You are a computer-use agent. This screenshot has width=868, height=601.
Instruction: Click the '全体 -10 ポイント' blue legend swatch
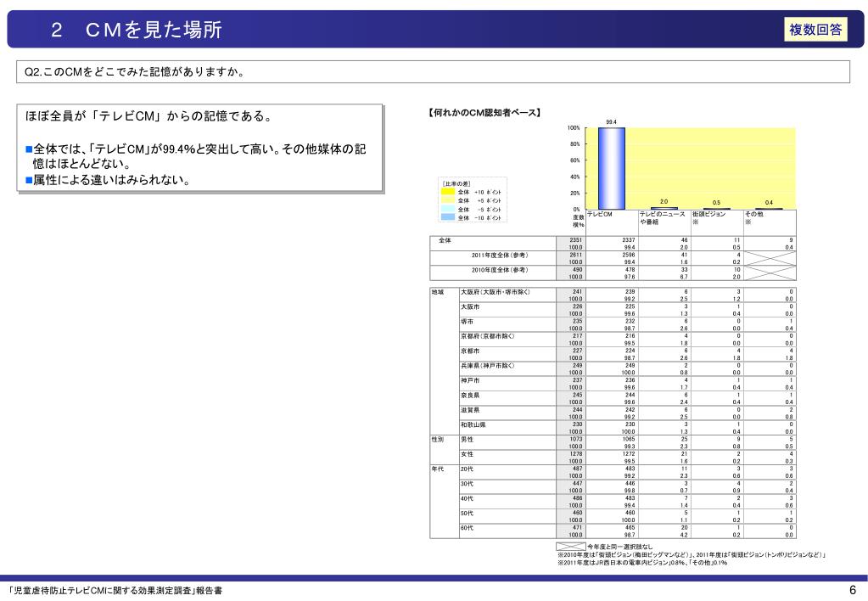pos(448,217)
